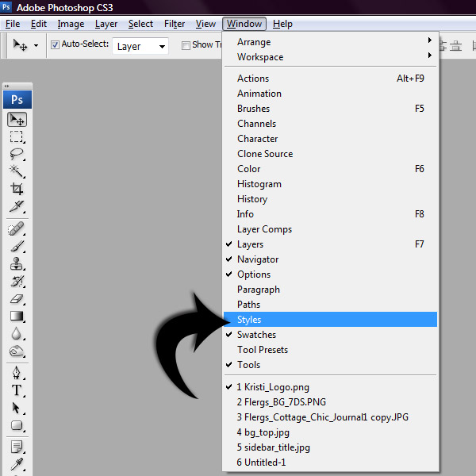Select the Sponge tool
The height and width of the screenshot is (476, 476).
point(17,351)
